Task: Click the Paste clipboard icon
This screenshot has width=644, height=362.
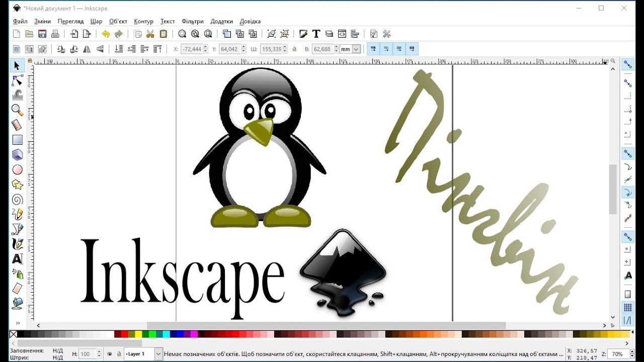Action: (x=163, y=34)
